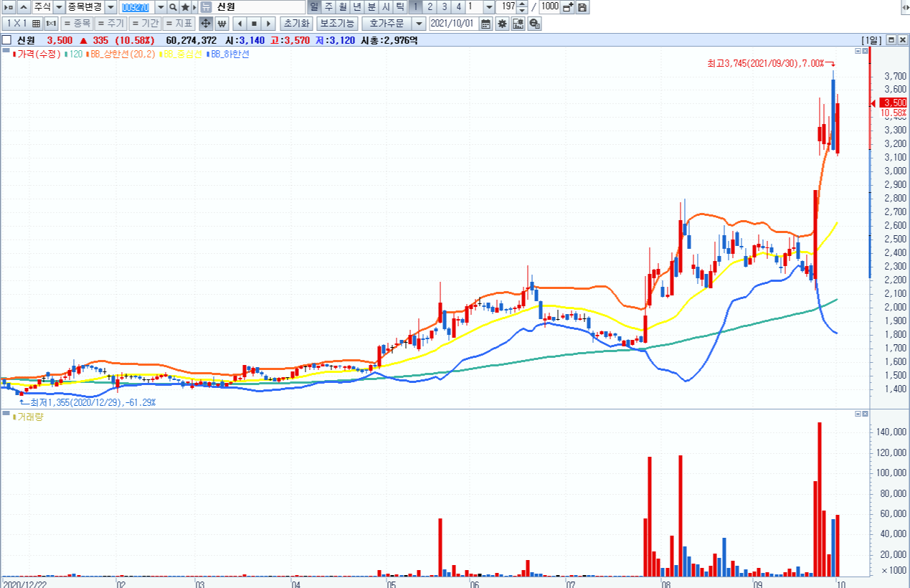Click the 1x1 small layout icon
This screenshot has height=588, width=910.
tap(51, 23)
